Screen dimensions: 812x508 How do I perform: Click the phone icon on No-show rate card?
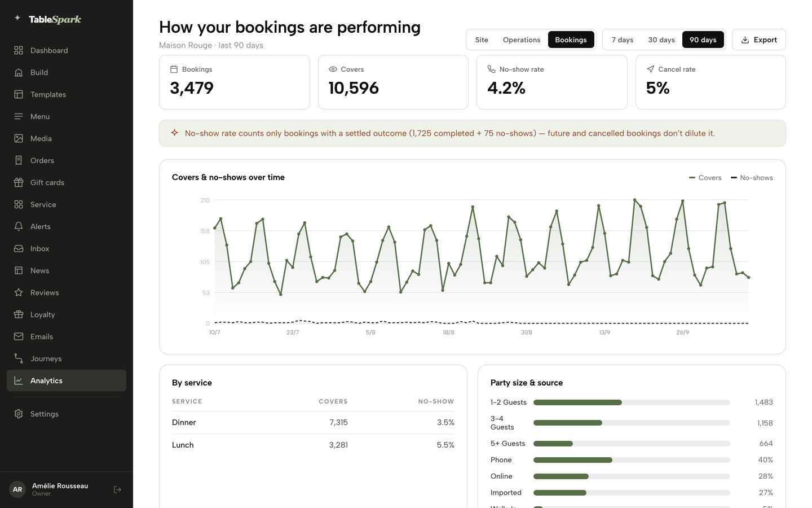[491, 69]
